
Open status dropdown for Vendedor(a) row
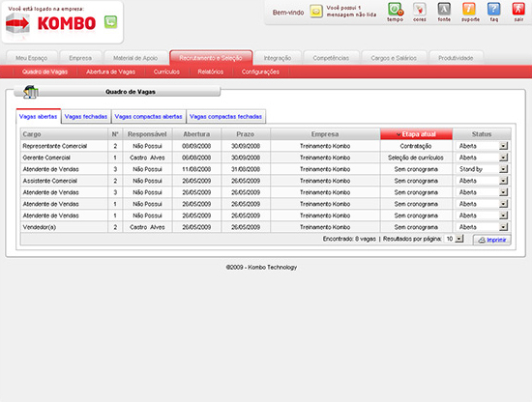(504, 227)
